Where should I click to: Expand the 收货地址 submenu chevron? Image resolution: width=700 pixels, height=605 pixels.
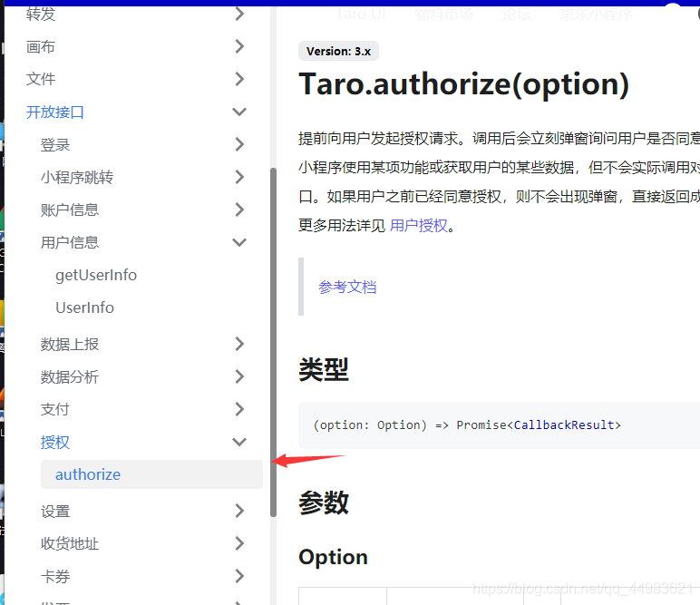coord(239,543)
